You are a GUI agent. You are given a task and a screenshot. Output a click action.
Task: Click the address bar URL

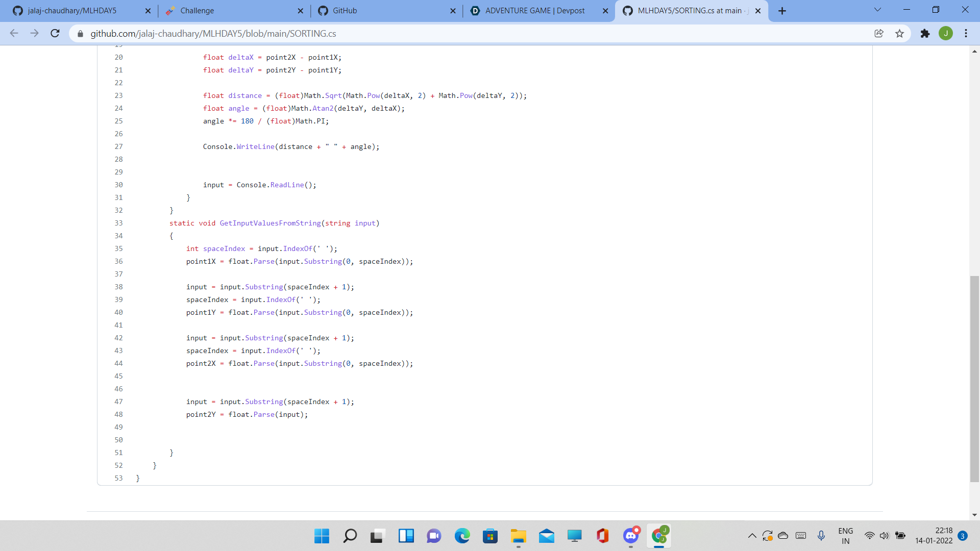(213, 34)
